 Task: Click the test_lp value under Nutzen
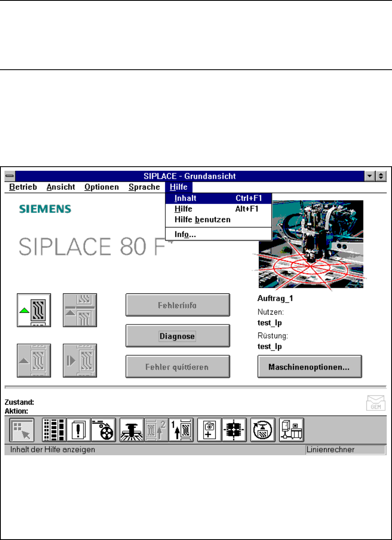coord(269,323)
